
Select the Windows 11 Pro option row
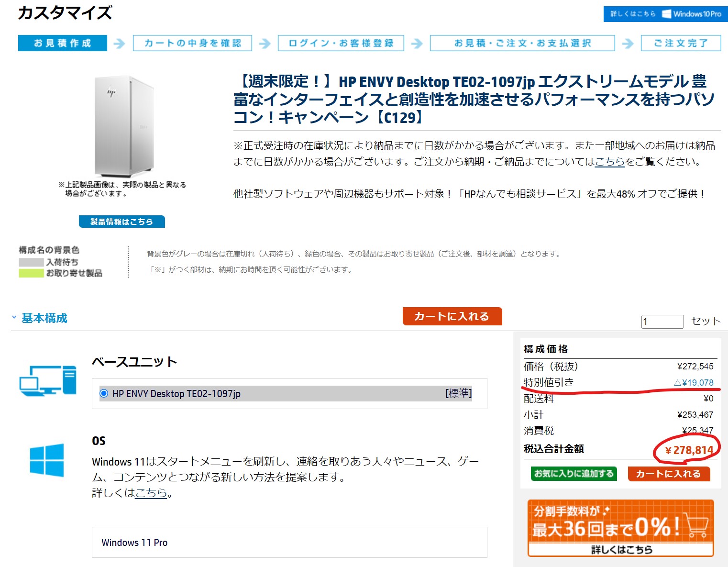click(289, 543)
